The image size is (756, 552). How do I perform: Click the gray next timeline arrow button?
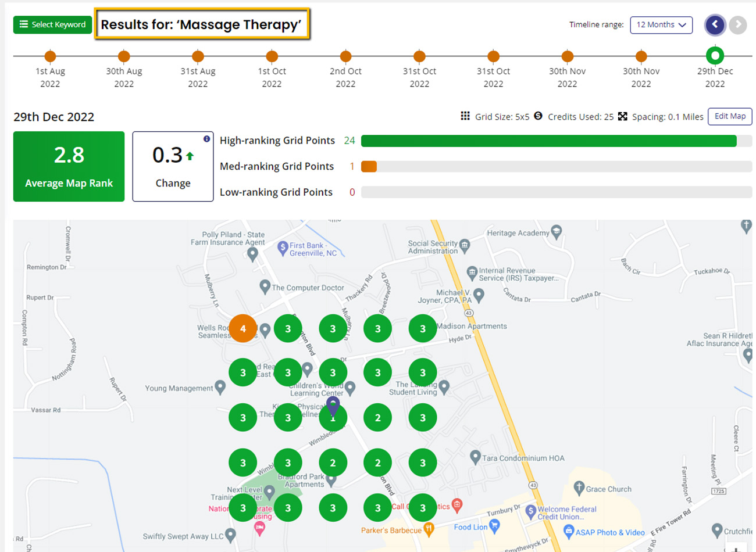pos(738,25)
